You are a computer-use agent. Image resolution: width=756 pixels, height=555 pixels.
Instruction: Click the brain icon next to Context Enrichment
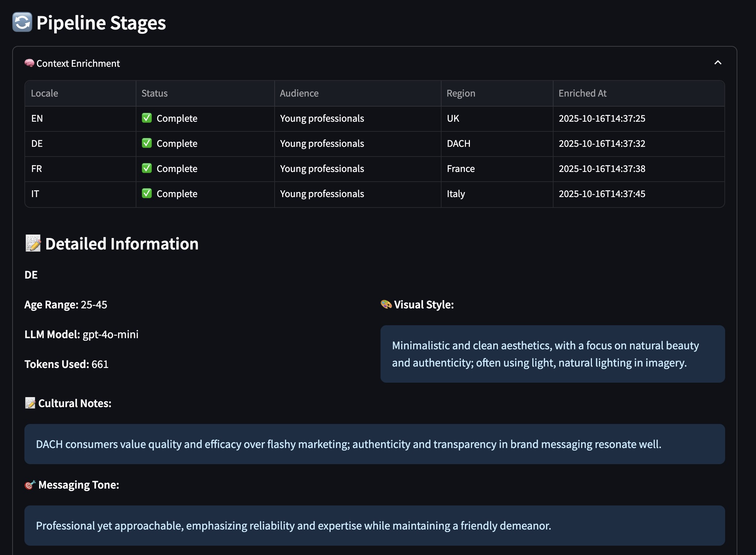click(29, 63)
